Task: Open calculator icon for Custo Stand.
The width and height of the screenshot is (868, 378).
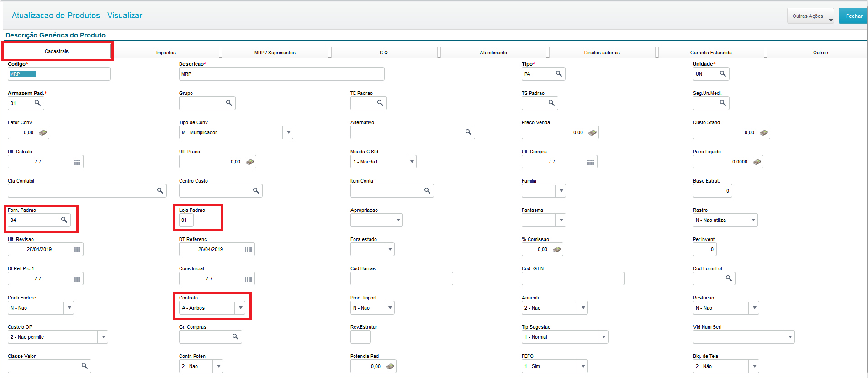Action: coord(763,132)
